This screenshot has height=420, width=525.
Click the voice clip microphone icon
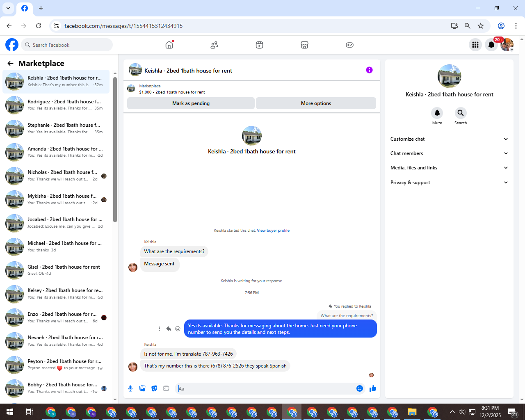(x=130, y=388)
